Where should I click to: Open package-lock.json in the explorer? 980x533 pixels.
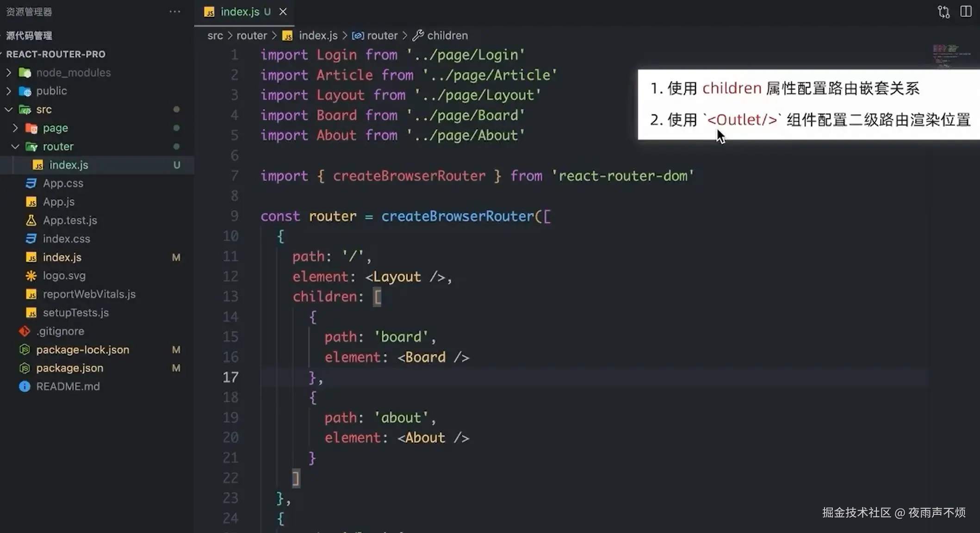[82, 350]
